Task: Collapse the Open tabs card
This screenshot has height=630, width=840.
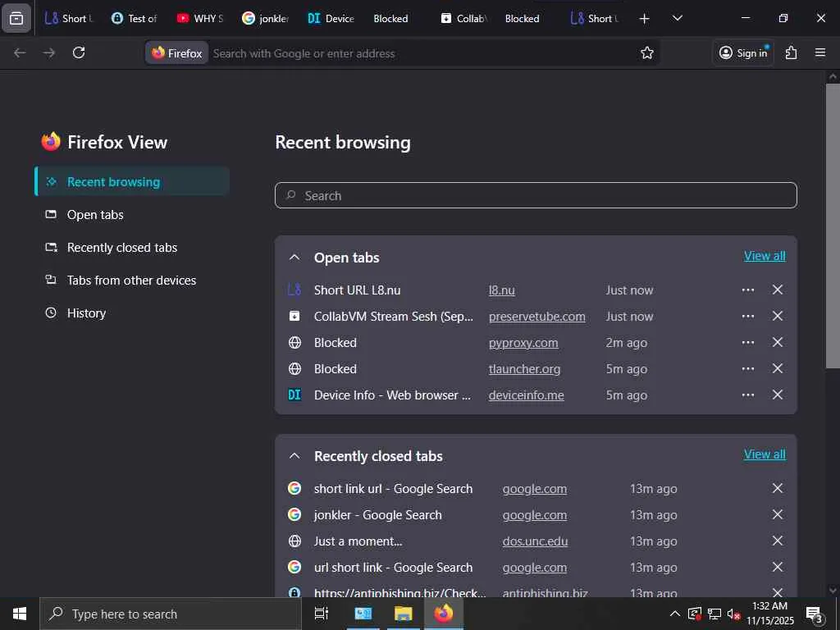Action: click(x=294, y=258)
